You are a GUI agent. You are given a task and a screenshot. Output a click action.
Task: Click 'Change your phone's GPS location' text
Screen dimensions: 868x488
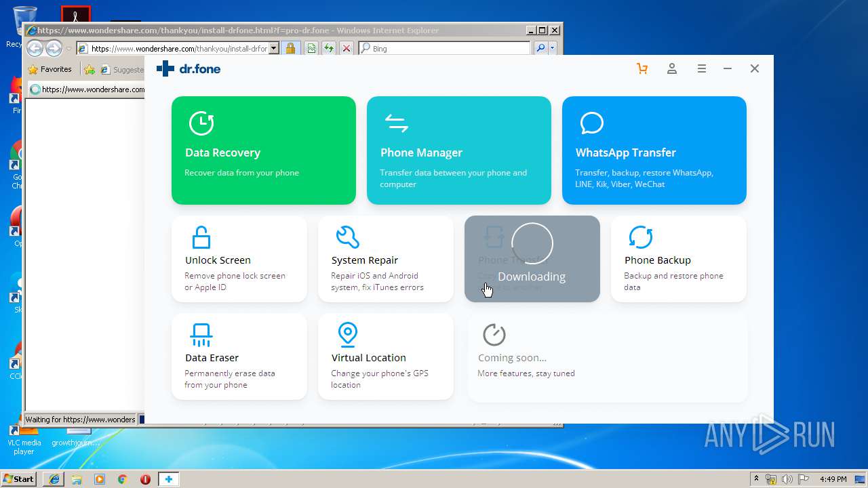[380, 379]
